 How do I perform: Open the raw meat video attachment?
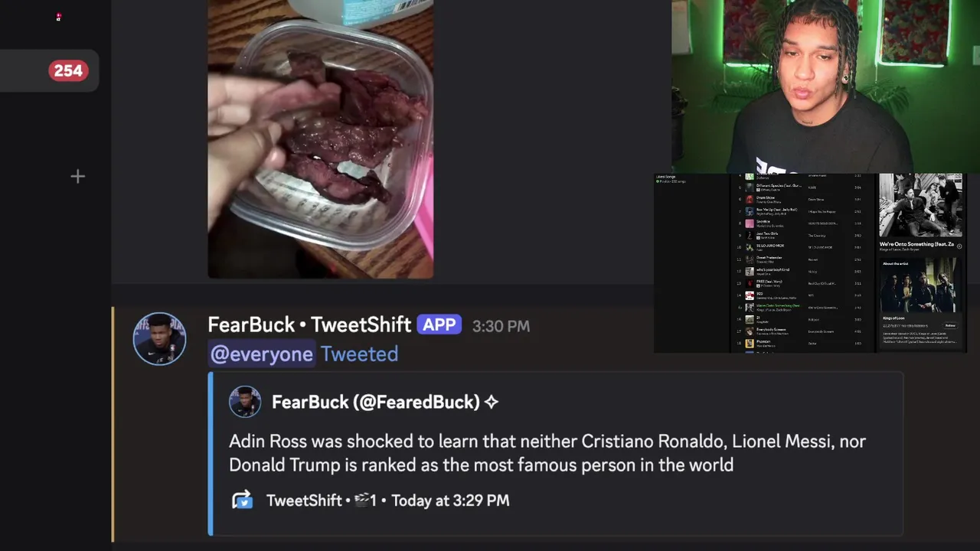coord(320,139)
